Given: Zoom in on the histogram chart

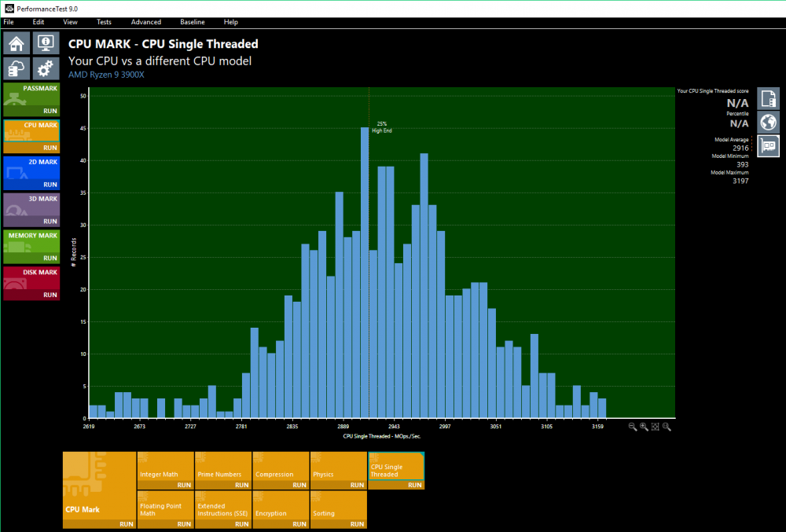Looking at the screenshot, I should [x=644, y=427].
